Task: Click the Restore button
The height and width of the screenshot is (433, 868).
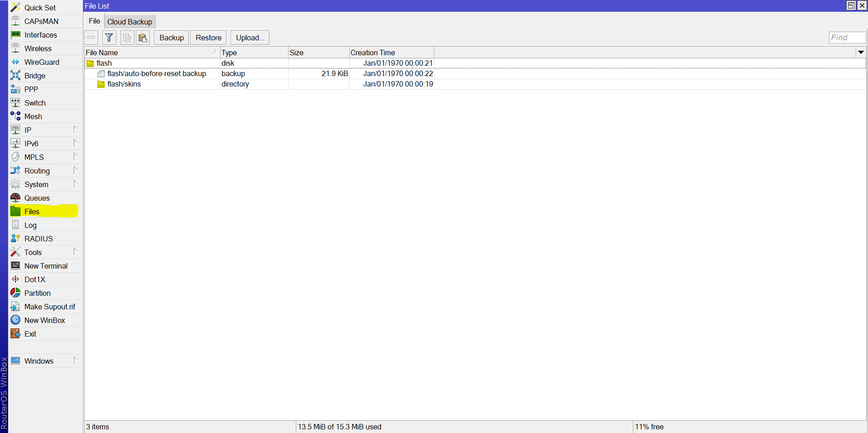Action: click(x=208, y=38)
